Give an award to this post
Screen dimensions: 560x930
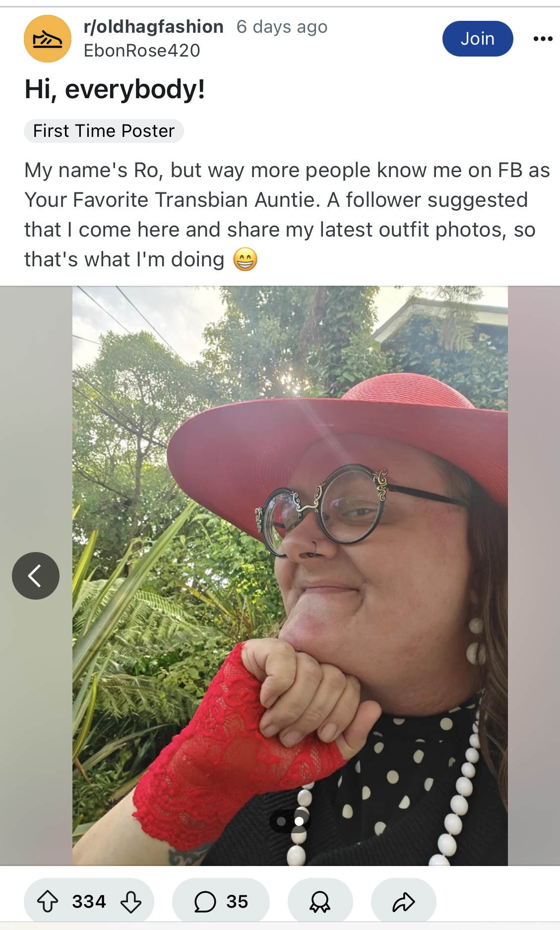point(320,901)
